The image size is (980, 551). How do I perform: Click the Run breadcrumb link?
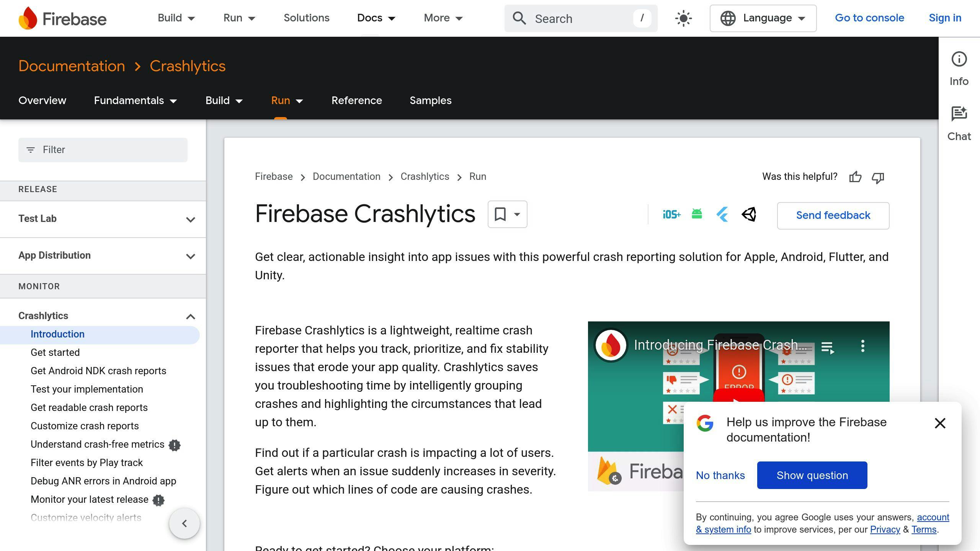pos(478,176)
